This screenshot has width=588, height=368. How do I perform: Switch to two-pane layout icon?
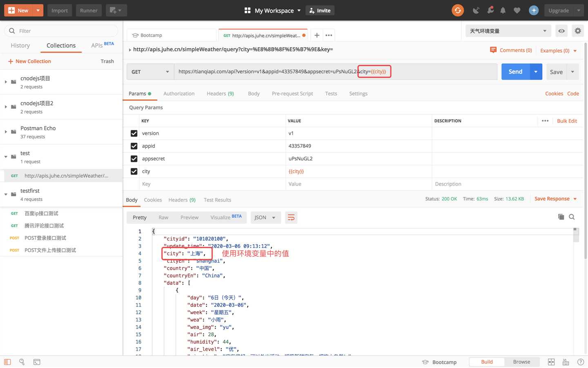pyautogui.click(x=551, y=362)
